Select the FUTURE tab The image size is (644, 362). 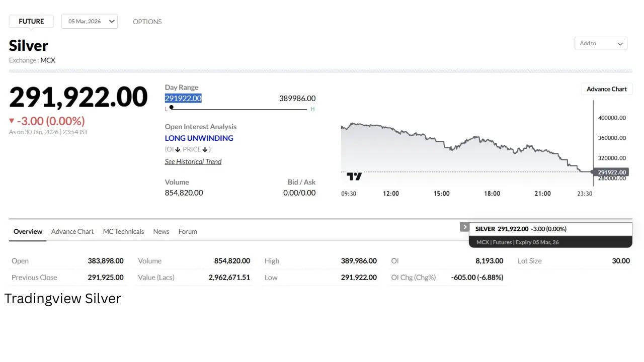(31, 21)
